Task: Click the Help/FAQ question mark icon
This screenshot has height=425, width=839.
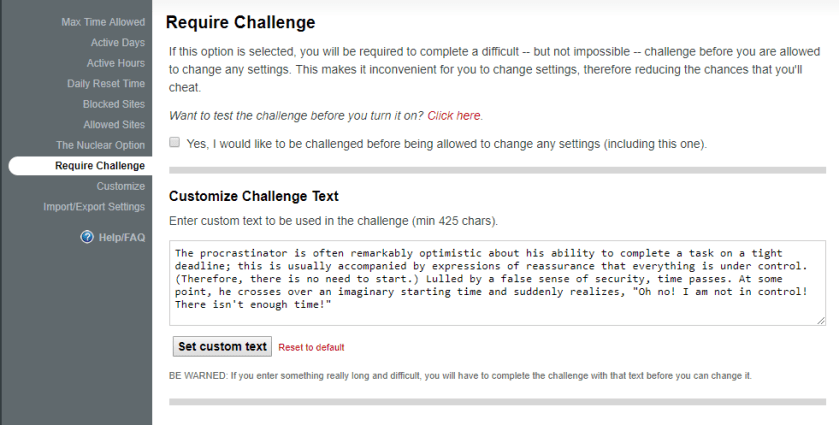Action: (87, 237)
